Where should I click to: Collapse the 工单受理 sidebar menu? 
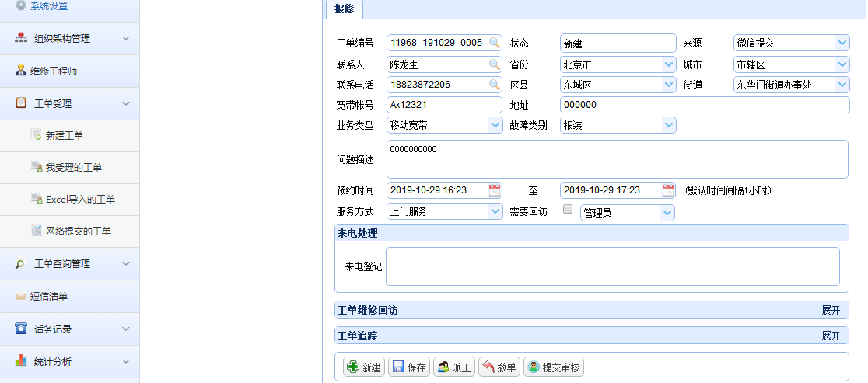125,103
